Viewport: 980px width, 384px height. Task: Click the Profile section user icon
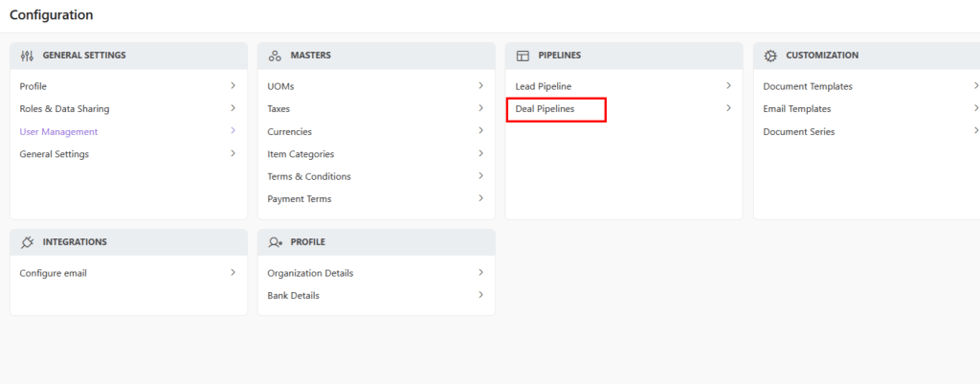(x=276, y=242)
